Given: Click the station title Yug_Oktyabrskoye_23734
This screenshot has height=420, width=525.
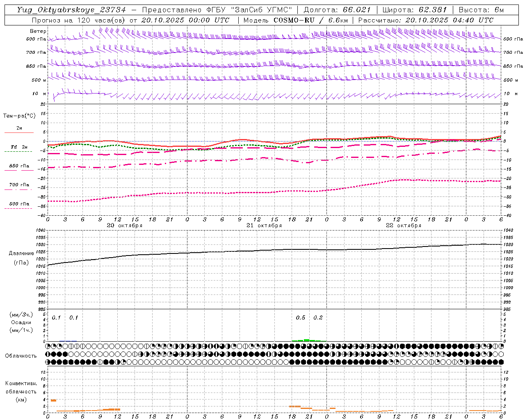Looking at the screenshot, I should (x=72, y=10).
